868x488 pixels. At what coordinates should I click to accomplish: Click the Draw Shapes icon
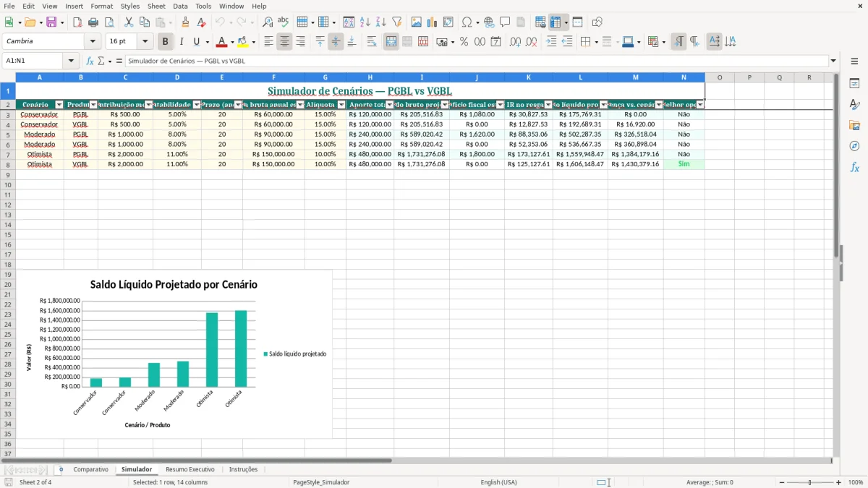[597, 22]
